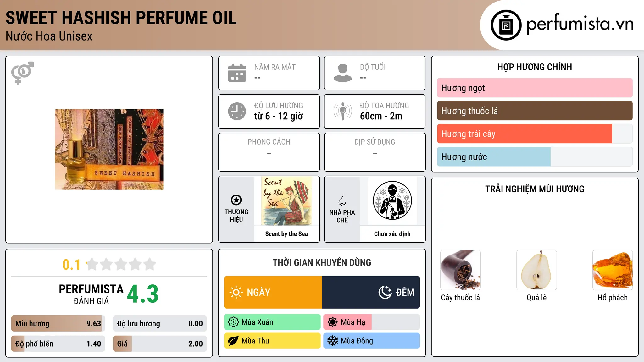This screenshot has height=362, width=644.
Task: Open the Scent by the Sea brand image
Action: (x=286, y=200)
